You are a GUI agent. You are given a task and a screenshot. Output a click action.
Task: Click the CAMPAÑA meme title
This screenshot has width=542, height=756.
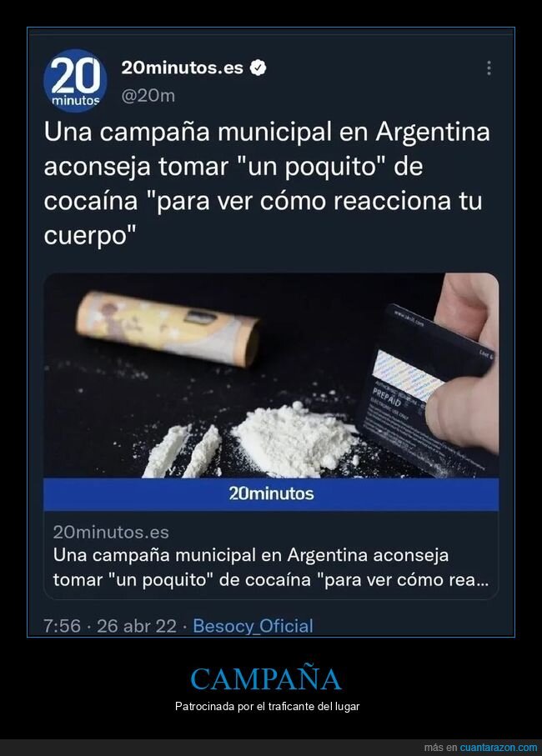coord(266,679)
